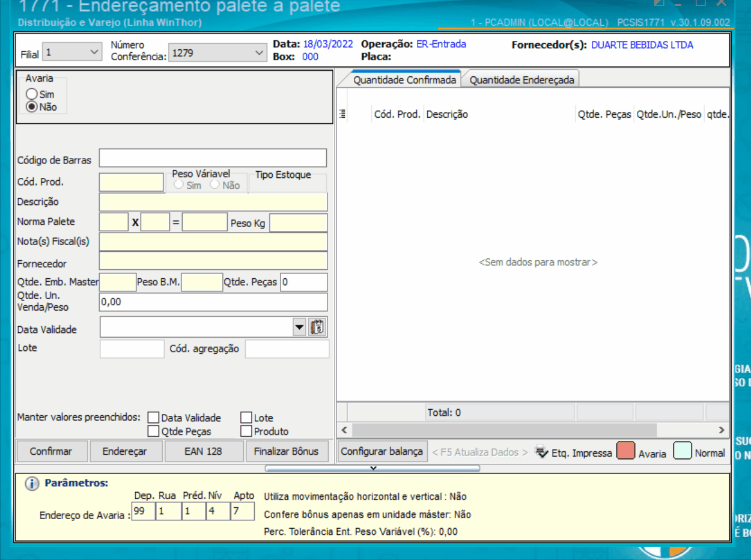Click the Cód. Prod. column header
This screenshot has height=560, width=751.
[x=397, y=114]
